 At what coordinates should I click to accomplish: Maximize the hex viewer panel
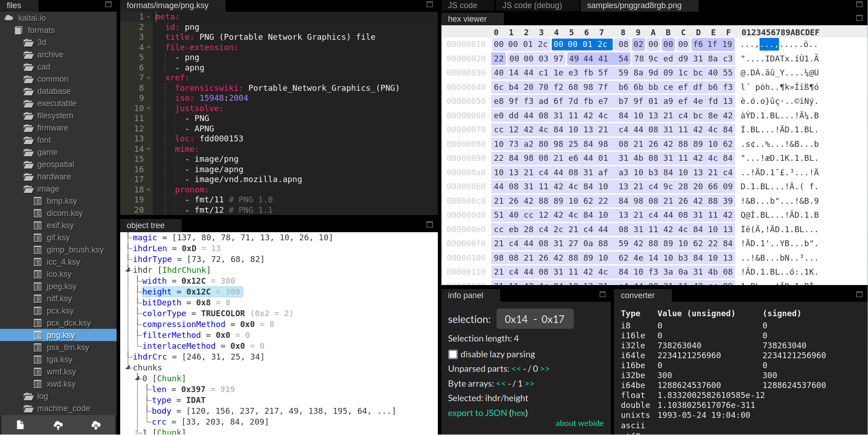(859, 18)
